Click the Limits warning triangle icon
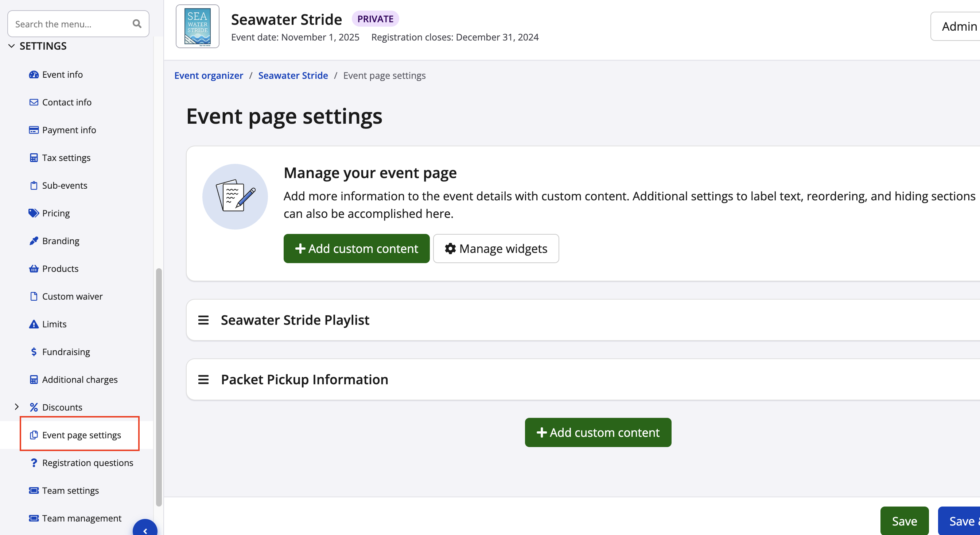This screenshot has height=535, width=980. tap(34, 324)
